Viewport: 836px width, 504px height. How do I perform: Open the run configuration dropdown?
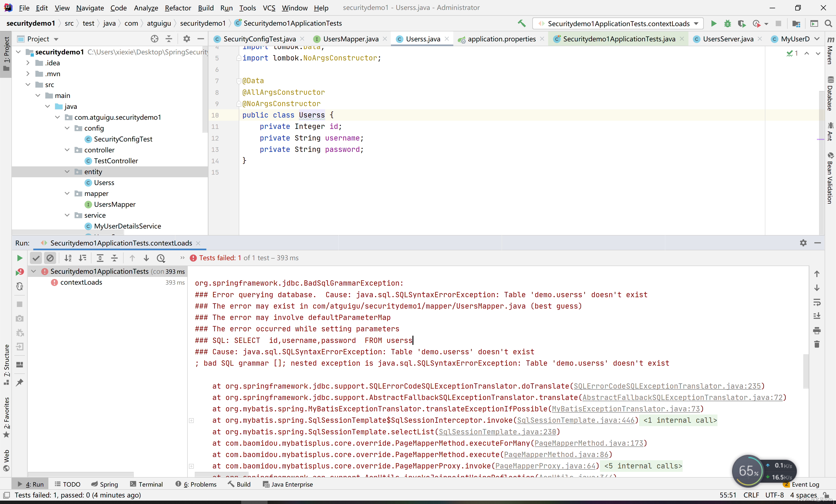pyautogui.click(x=696, y=23)
